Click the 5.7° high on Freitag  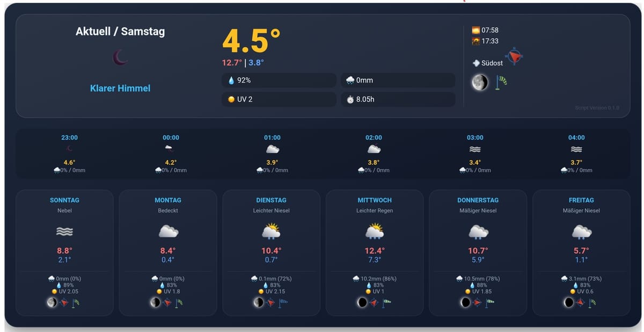[581, 250]
